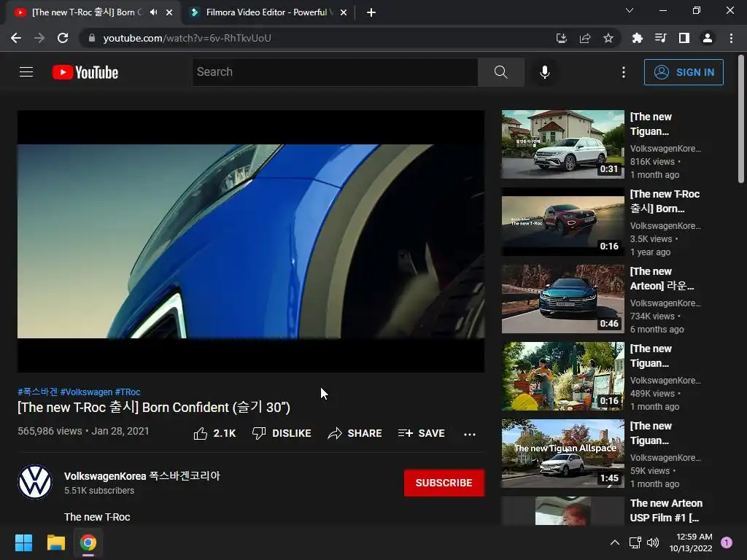Open YouTube settings three-dot menu
Viewport: 747px width, 560px height.
(623, 72)
